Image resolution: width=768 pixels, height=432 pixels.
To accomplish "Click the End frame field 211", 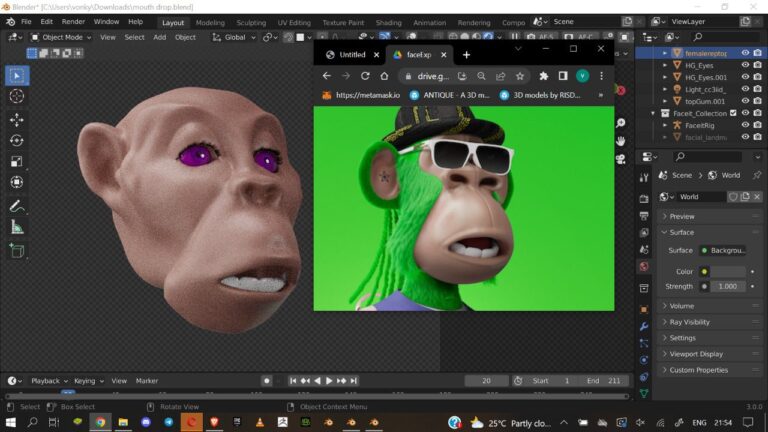I will (604, 381).
